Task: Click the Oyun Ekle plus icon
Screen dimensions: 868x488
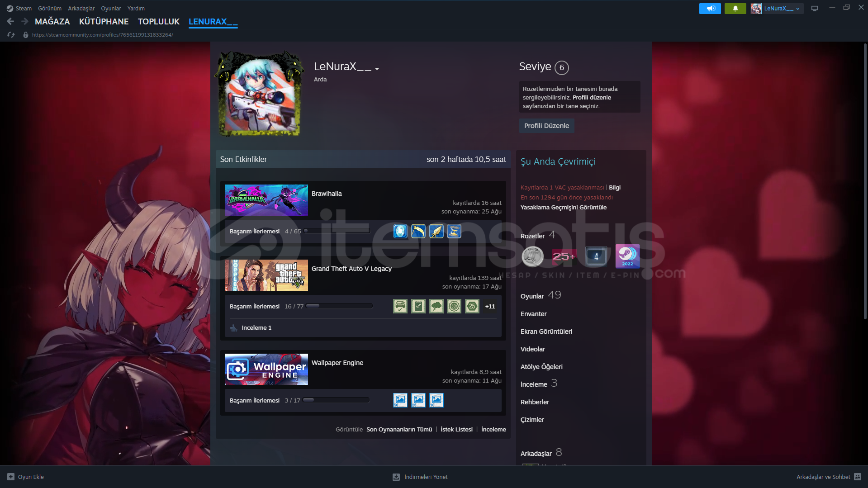Action: 11,477
